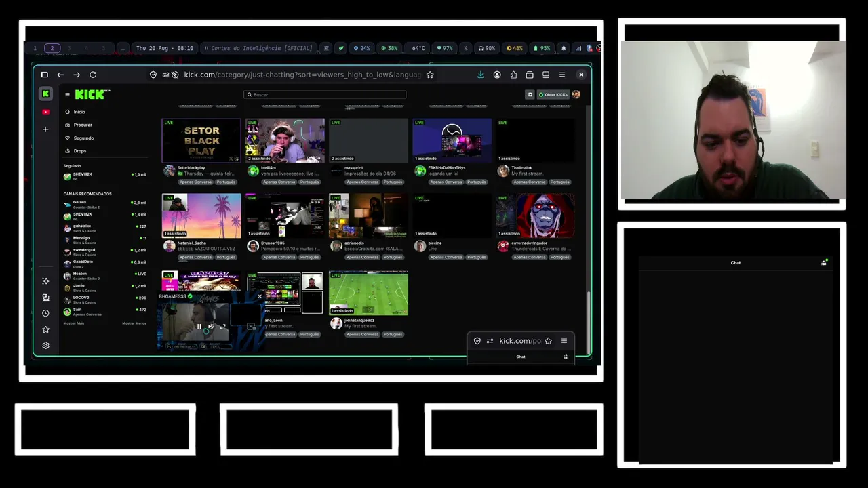Click the Cortes do Inteligência media widget
The height and width of the screenshot is (488, 868).
(x=258, y=48)
